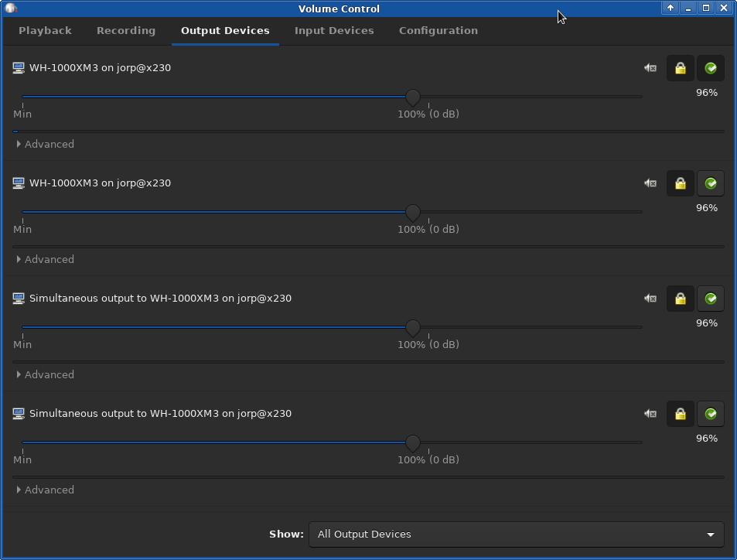Click the lock channels icon on the second WH-1000XM3
The image size is (737, 560).
[680, 183]
